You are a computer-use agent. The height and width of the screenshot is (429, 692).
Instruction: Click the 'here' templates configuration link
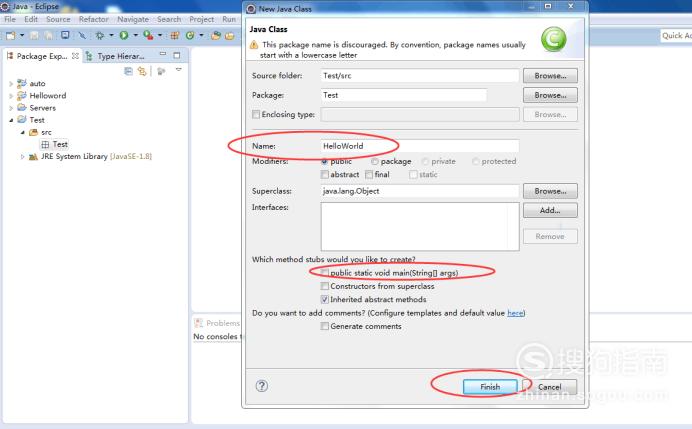[515, 313]
